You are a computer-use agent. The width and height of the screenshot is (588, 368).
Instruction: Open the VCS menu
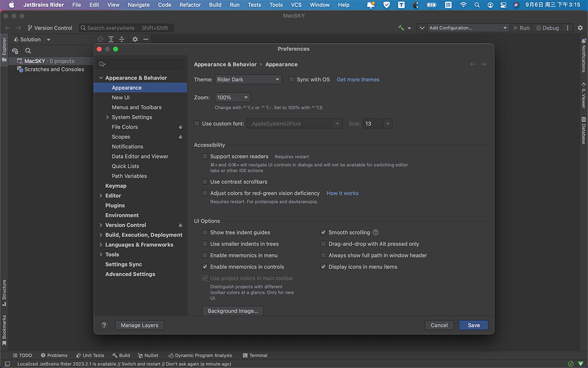click(x=296, y=5)
